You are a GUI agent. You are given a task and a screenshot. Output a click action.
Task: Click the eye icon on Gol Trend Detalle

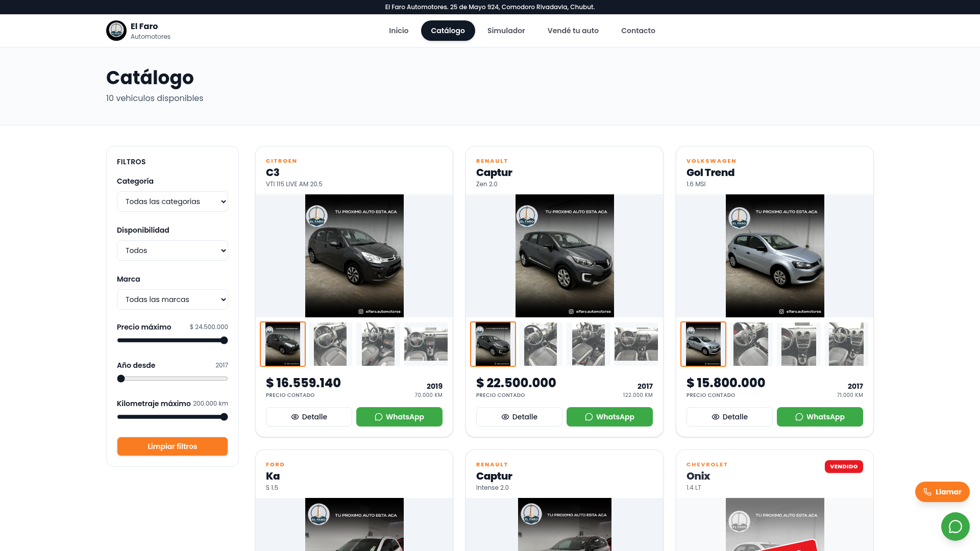(716, 417)
